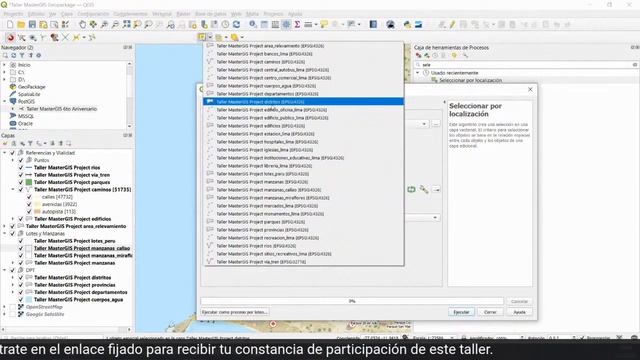Enable the OpenStreetMap layer checkbox

click(13, 307)
